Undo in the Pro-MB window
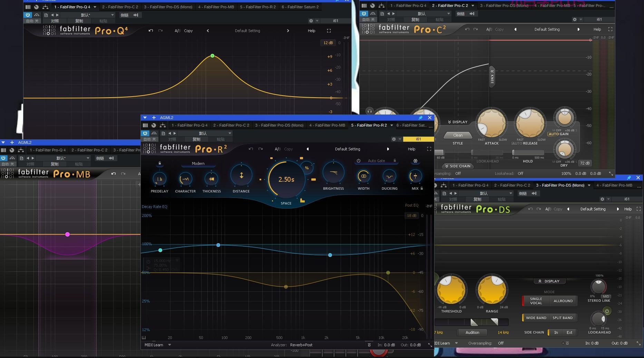Screen dimensions: 644x358 (x=114, y=173)
